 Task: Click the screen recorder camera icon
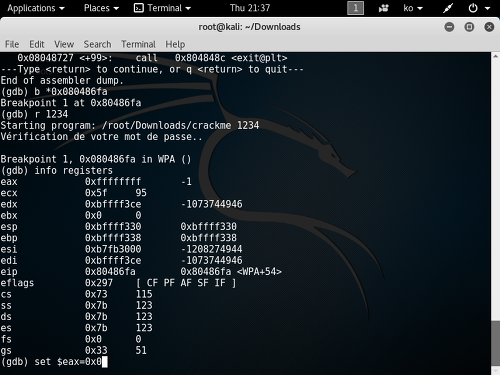click(x=383, y=8)
